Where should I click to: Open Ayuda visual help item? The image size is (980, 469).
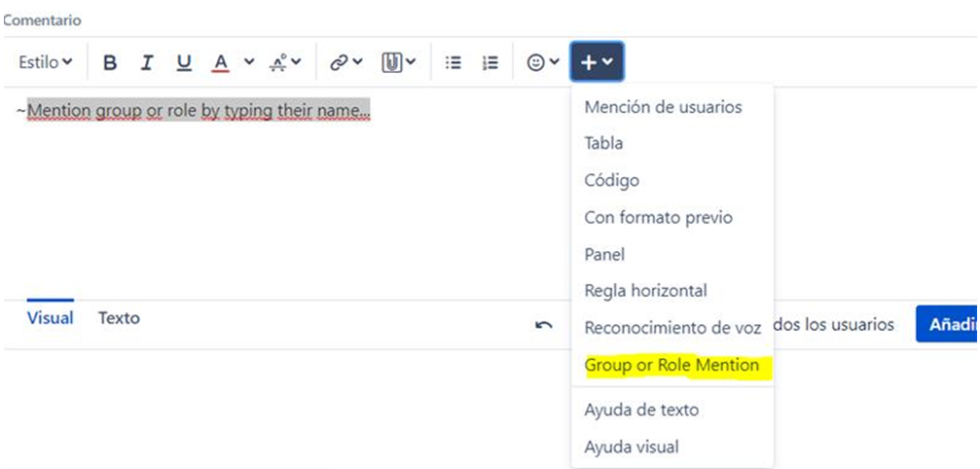tap(671, 448)
